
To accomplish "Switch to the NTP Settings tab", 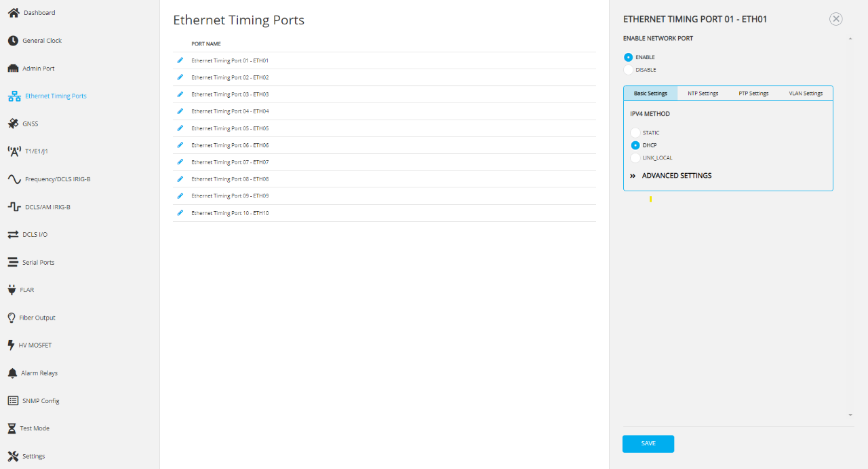I will (x=703, y=94).
